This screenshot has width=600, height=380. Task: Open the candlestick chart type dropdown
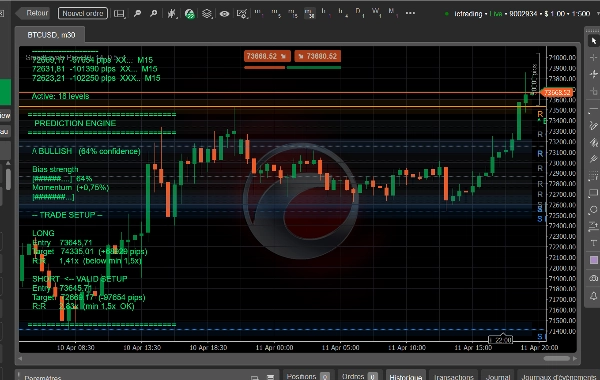(172, 14)
